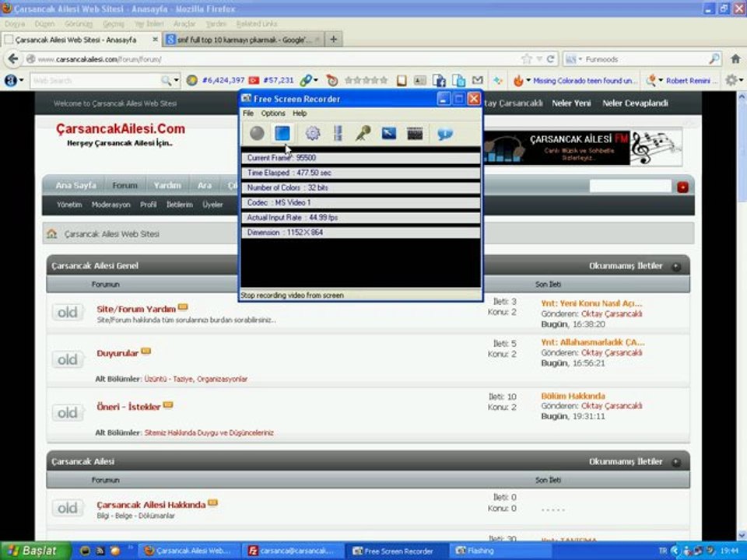Bookmark page with star icon in address bar
This screenshot has height=560, width=747.
coord(527,59)
